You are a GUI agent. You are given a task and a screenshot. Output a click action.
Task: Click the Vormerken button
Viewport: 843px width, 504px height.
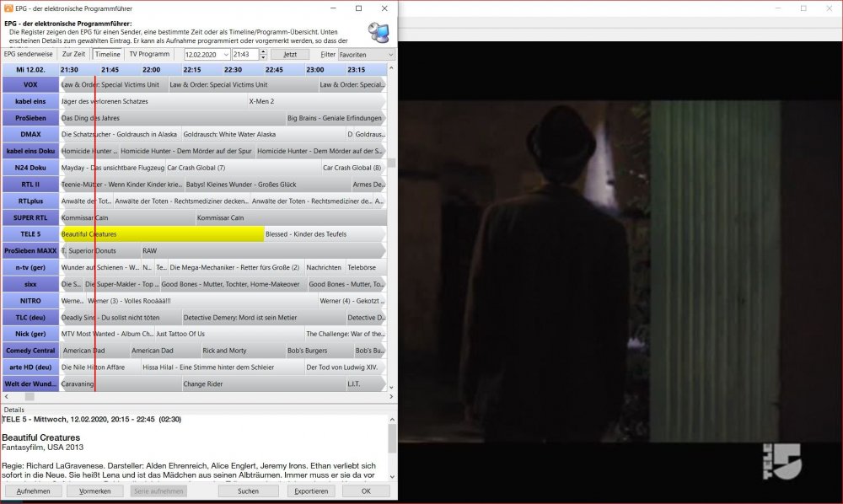point(94,491)
